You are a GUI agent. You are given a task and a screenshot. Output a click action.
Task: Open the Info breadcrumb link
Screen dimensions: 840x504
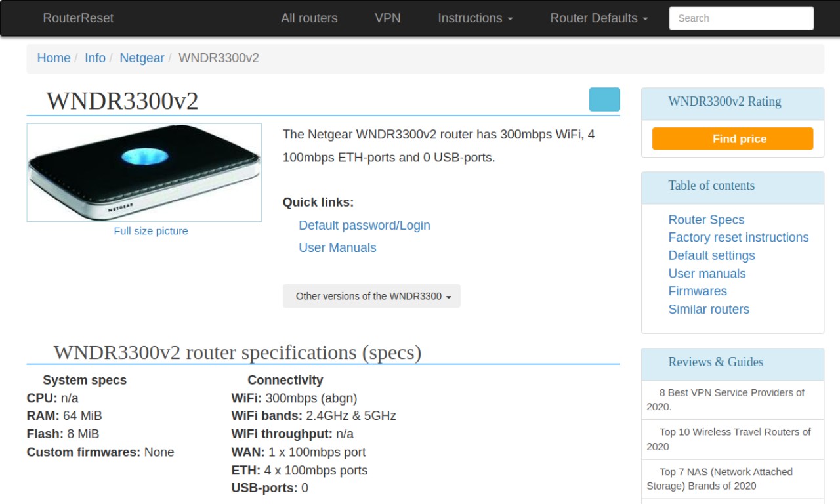pos(95,58)
